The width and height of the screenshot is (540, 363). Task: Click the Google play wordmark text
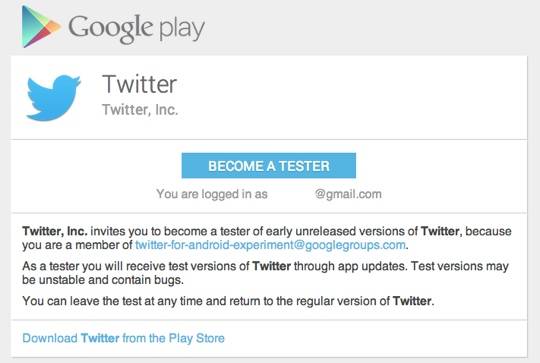click(136, 29)
